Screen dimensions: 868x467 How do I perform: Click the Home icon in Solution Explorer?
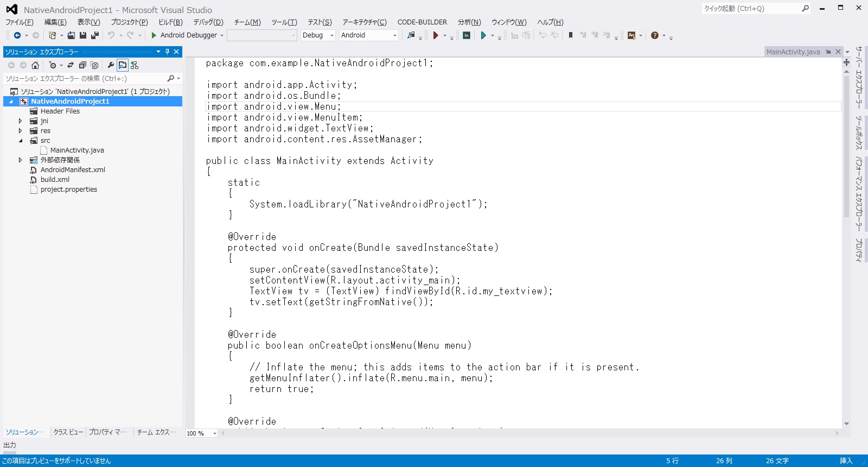point(35,65)
